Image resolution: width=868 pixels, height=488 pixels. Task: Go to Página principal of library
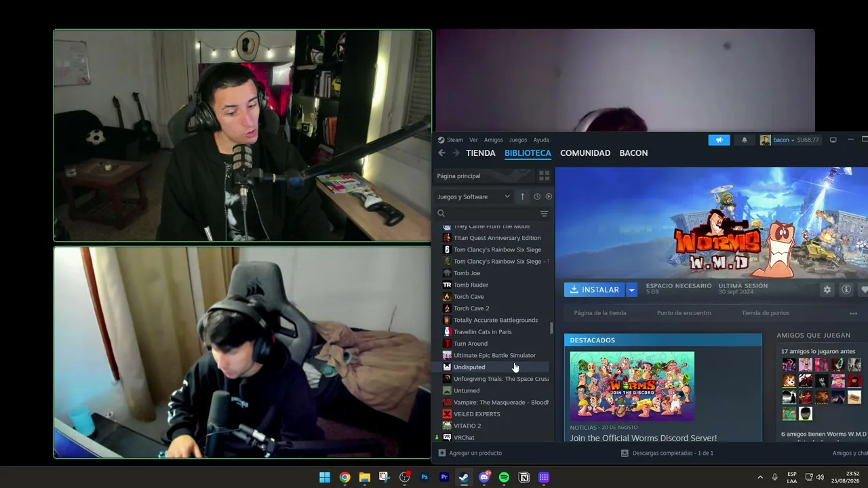[458, 176]
